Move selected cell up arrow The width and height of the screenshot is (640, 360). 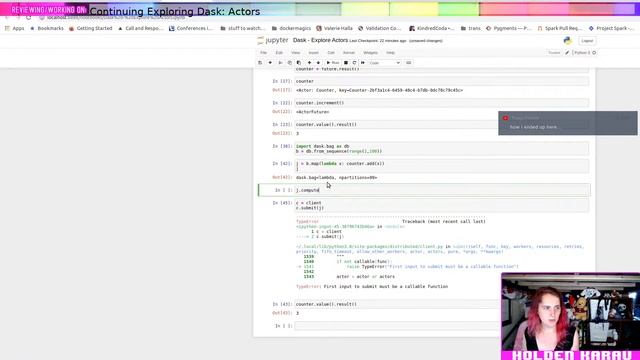(309, 63)
